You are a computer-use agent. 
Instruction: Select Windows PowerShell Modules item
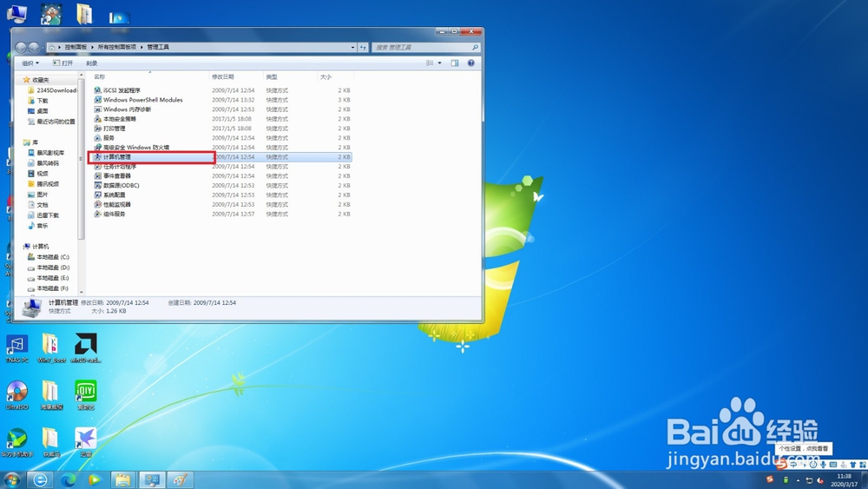138,100
